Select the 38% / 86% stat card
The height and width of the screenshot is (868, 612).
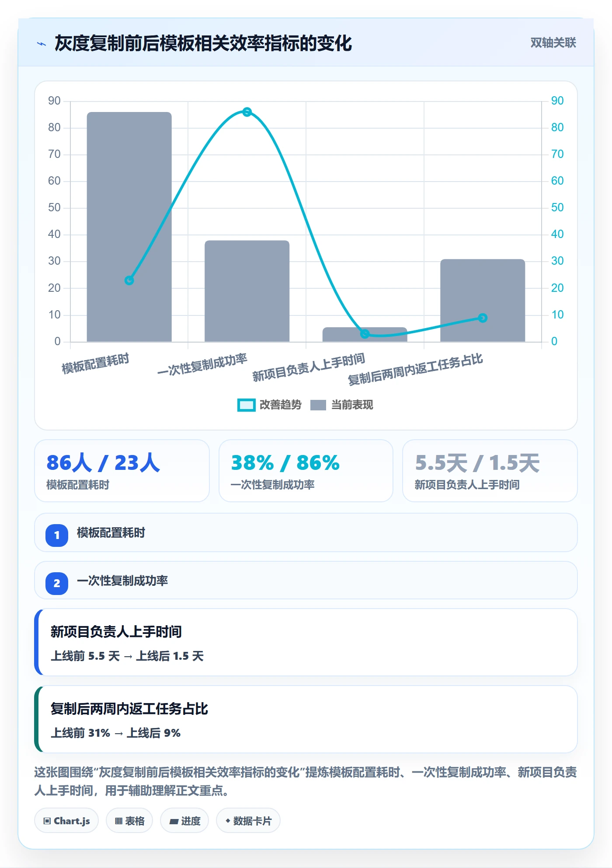306,471
